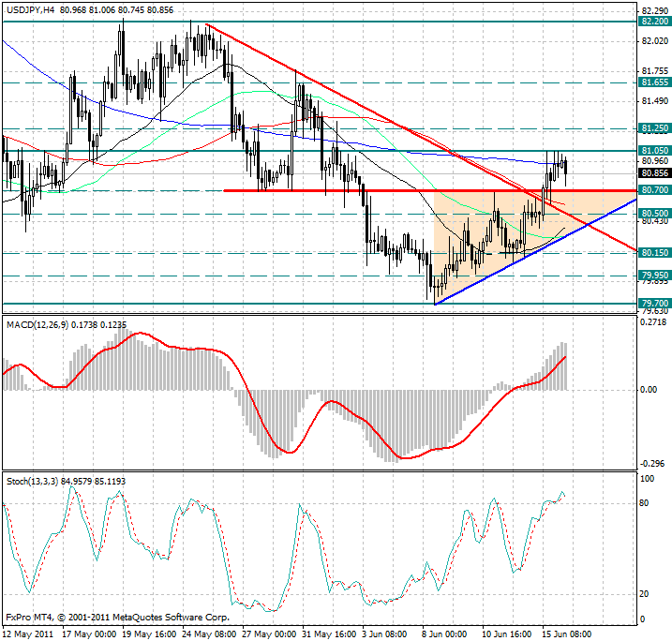This screenshot has width=672, height=641.
Task: Select the 82.200 price level tag
Action: tap(653, 21)
